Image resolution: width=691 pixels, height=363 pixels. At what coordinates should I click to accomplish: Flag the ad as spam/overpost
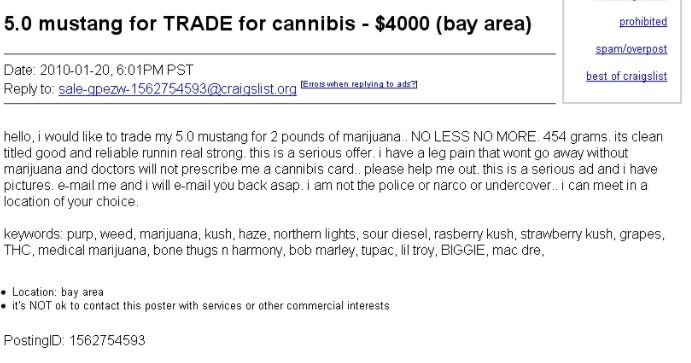(631, 49)
